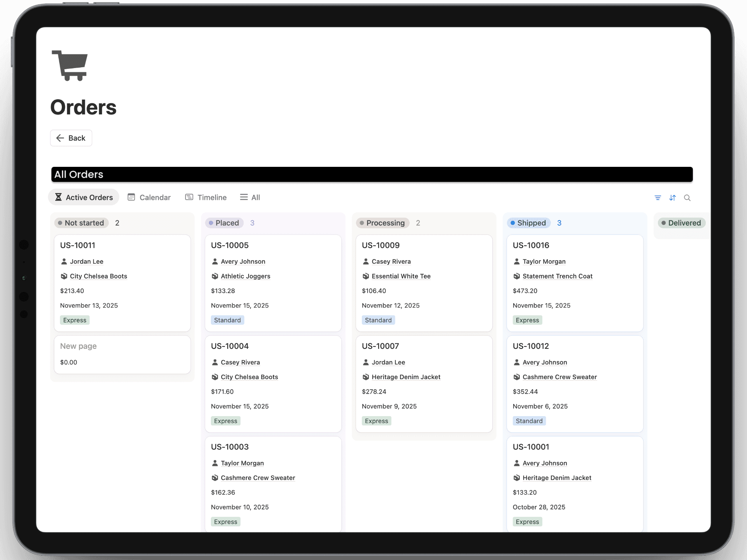Click the sort arrows icon
747x560 pixels.
672,198
